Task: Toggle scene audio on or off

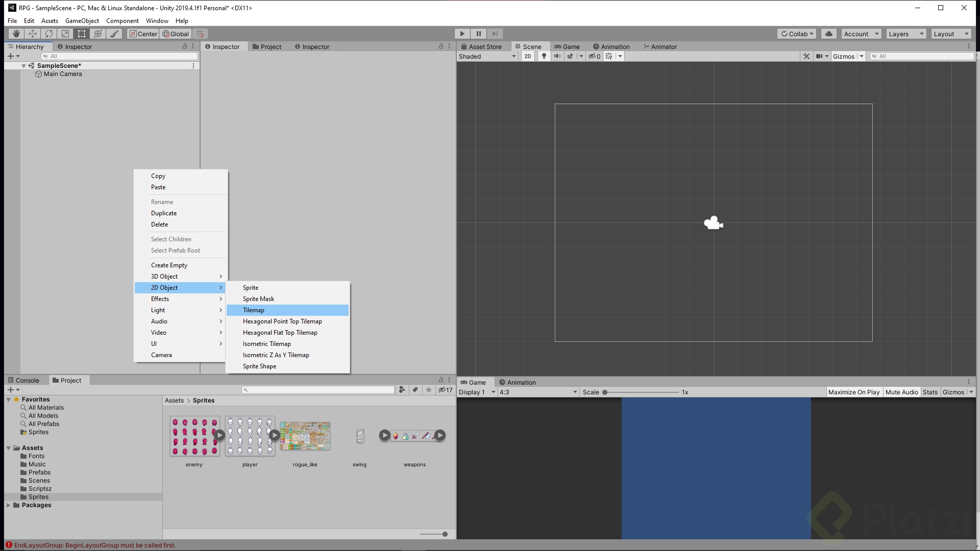Action: point(557,56)
